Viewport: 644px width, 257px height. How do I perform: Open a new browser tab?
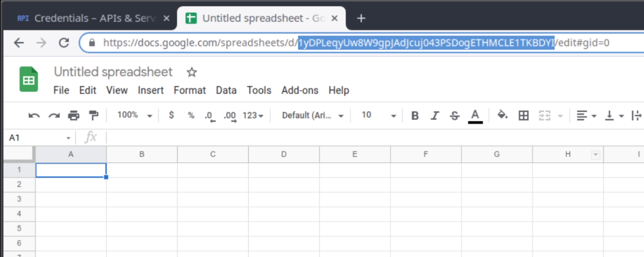361,18
